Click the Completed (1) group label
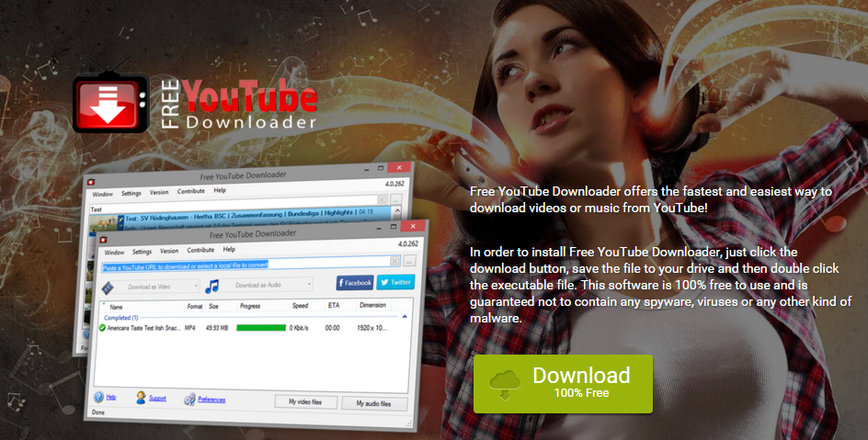 (x=121, y=318)
